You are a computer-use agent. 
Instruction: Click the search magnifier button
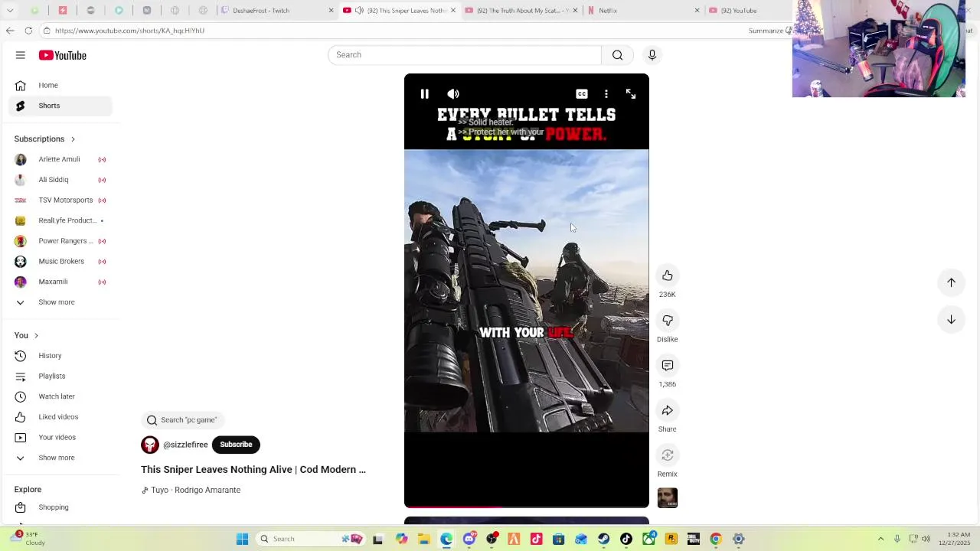click(617, 55)
